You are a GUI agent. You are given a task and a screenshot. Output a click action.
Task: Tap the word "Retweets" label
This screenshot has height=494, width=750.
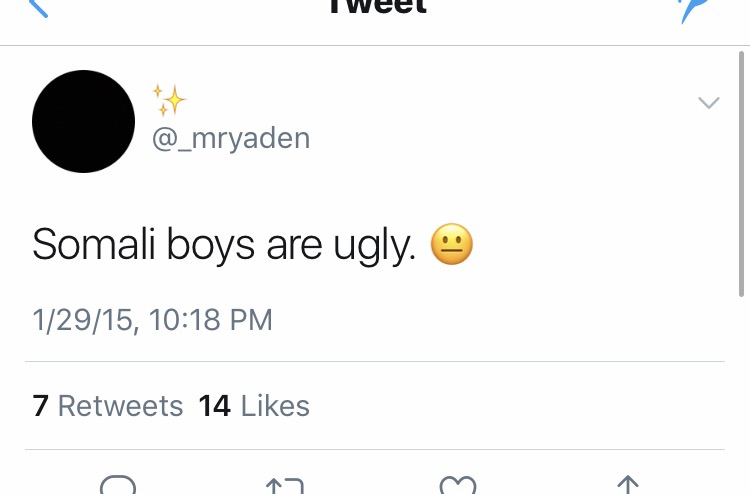tap(120, 405)
